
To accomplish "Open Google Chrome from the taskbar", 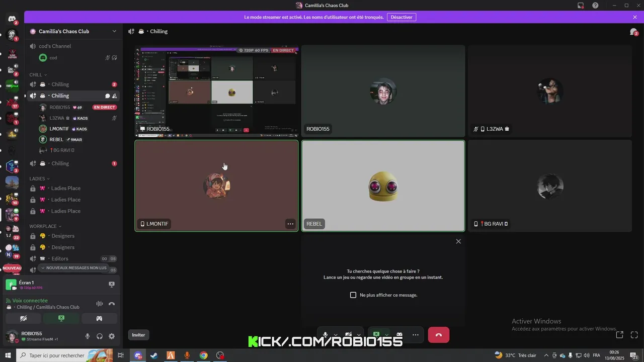I will pos(203,355).
